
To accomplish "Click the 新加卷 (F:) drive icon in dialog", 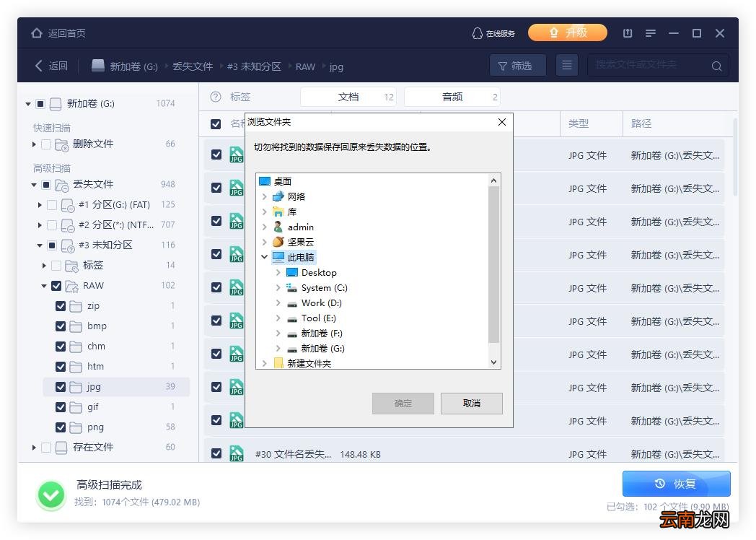I will (291, 334).
